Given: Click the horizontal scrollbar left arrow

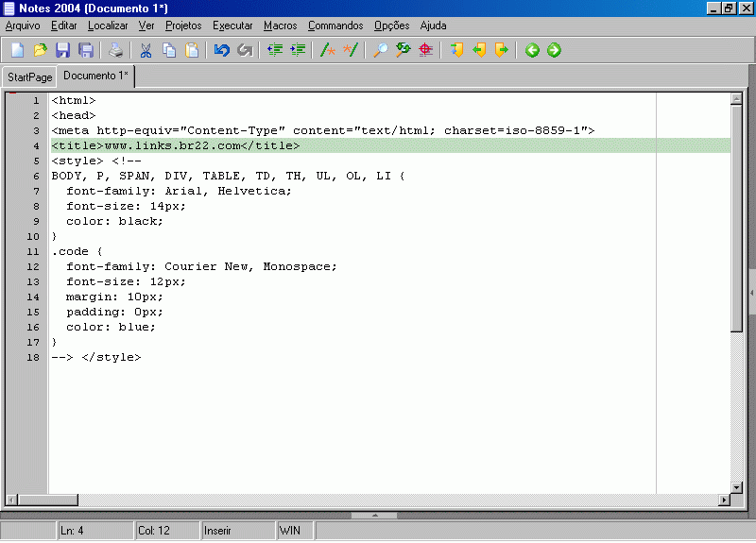Looking at the screenshot, I should click(11, 500).
